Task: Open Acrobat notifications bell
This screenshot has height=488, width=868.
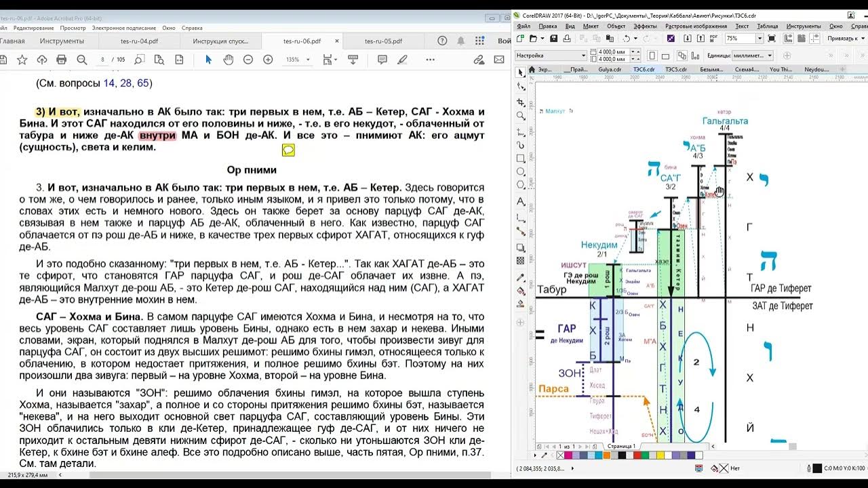Action: [x=461, y=41]
